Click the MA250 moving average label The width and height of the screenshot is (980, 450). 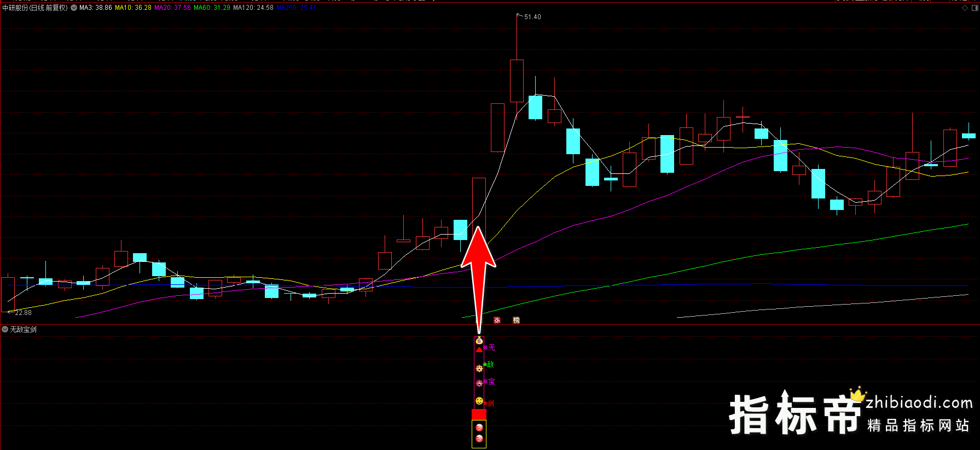296,8
